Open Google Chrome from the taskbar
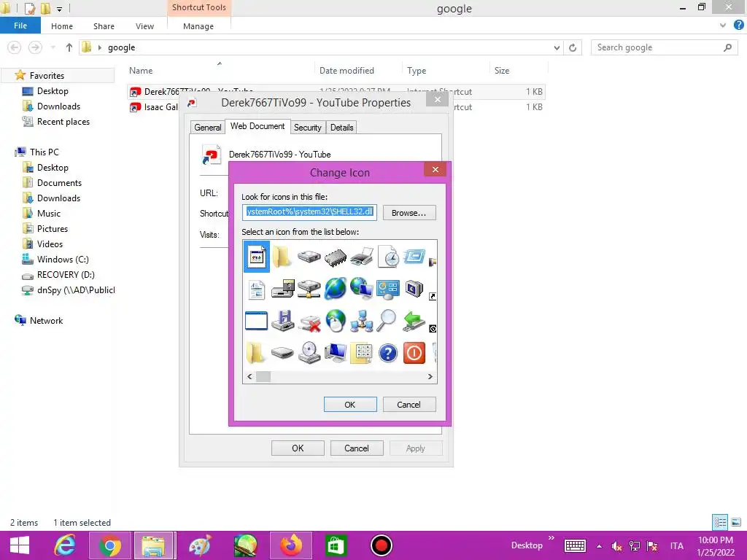This screenshot has height=560, width=747. pos(109,545)
